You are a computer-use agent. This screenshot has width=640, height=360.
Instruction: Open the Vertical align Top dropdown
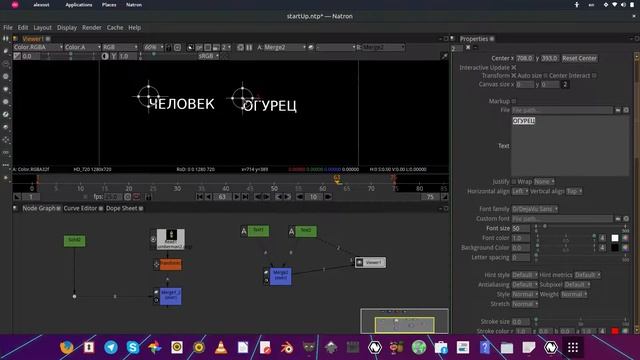click(x=574, y=191)
